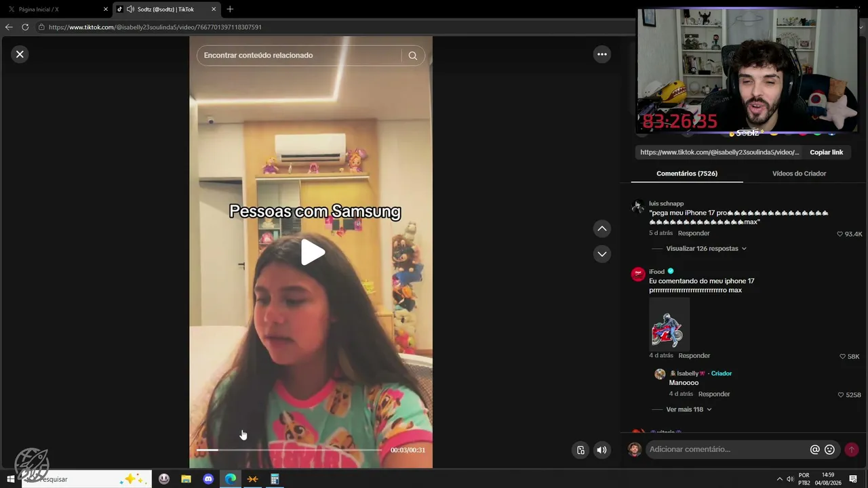This screenshot has height=488, width=868.
Task: Open the Windows Start menu
Action: point(11,479)
